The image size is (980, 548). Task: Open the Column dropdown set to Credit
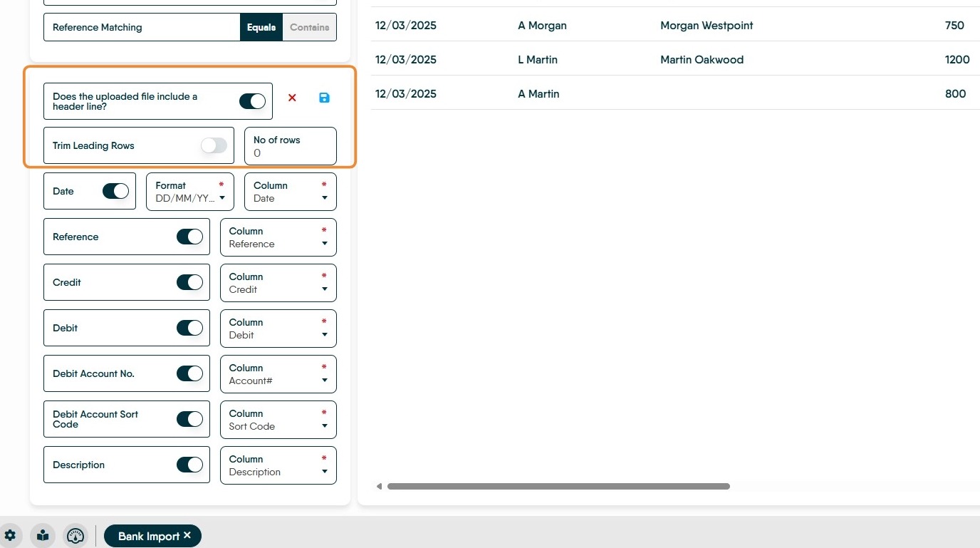278,283
